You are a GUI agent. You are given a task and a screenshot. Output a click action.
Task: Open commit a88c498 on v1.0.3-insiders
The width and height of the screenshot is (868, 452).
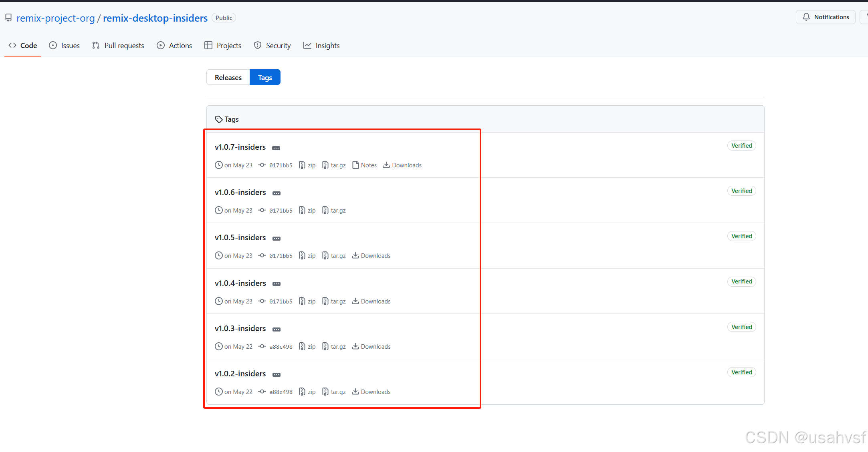pyautogui.click(x=281, y=347)
